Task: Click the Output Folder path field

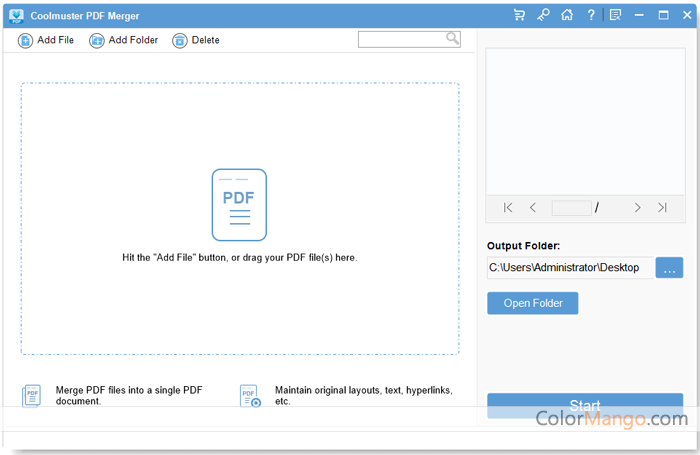Action: [x=571, y=267]
